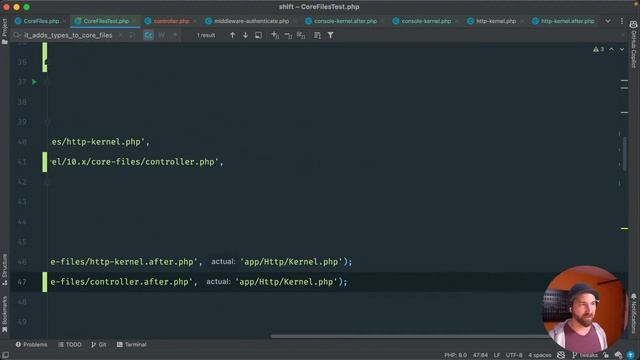The image size is (640, 360).
Task: Open the http-kernel.php tab
Action: [492, 21]
